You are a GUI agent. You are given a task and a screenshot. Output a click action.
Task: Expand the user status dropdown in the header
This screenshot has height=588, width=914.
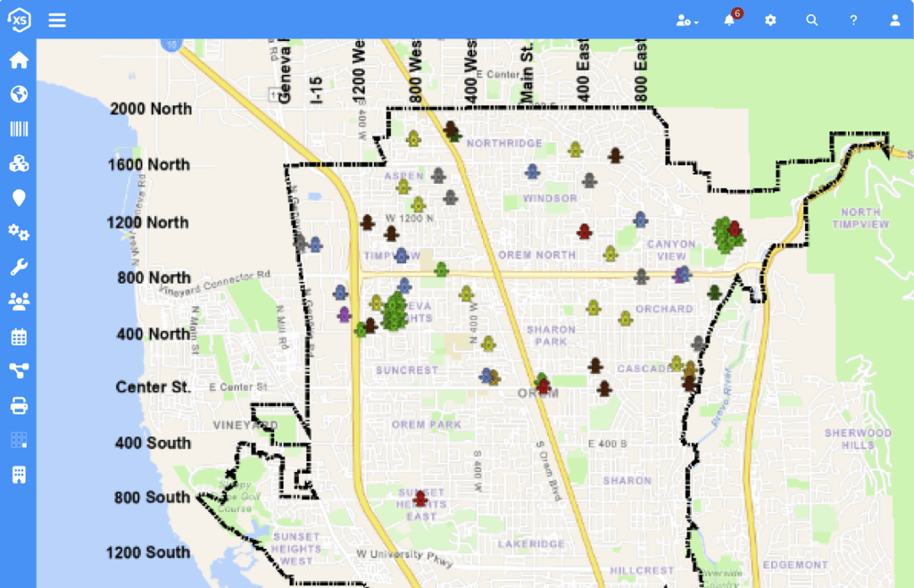coord(686,21)
